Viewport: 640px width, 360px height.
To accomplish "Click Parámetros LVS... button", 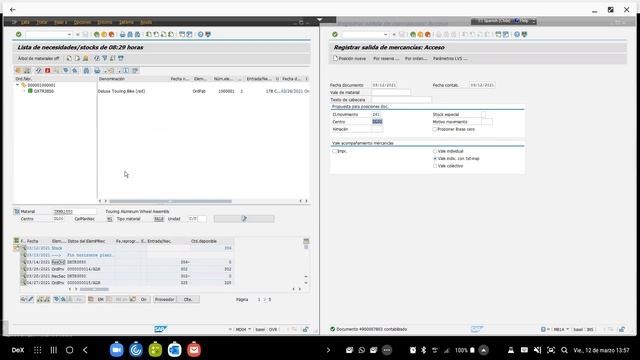I will coord(450,58).
